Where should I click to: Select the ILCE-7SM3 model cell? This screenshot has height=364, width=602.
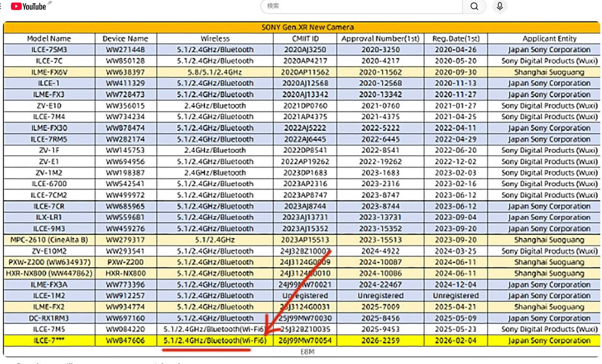point(49,49)
